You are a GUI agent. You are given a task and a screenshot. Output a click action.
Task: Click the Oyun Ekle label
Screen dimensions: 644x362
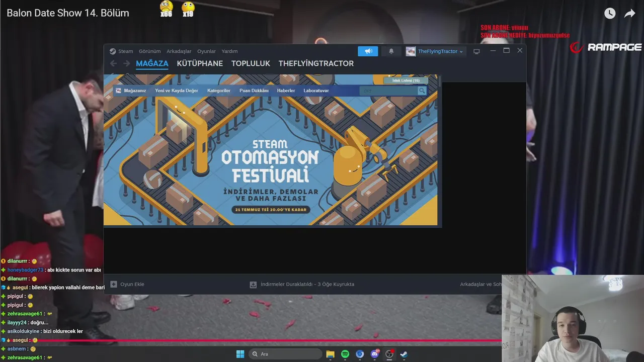point(132,284)
